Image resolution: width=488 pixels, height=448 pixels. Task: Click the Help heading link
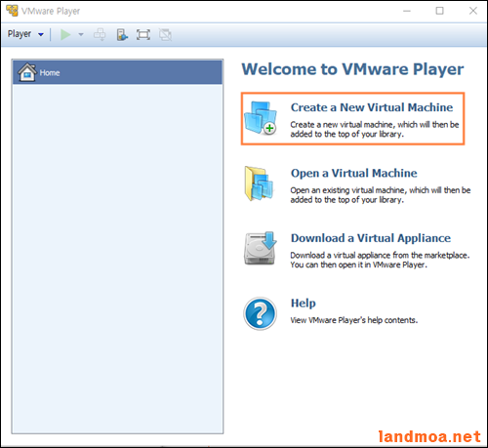303,304
